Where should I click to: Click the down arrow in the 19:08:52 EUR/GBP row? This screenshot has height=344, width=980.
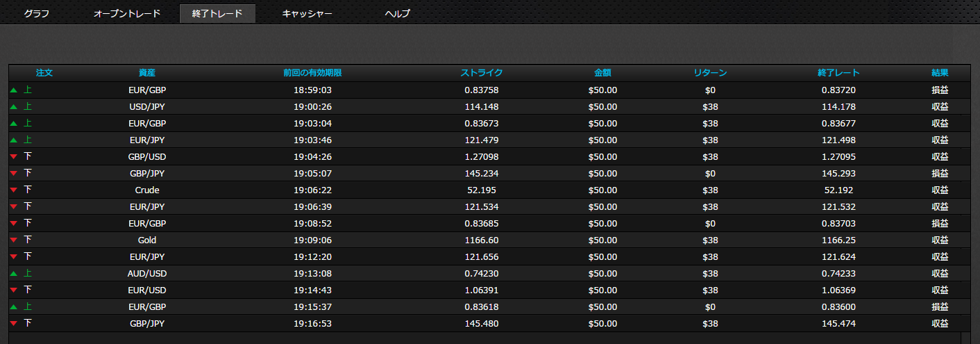13,224
